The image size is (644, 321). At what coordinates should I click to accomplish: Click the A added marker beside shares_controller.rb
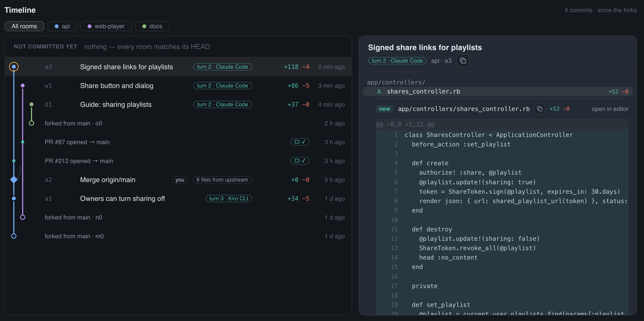pos(379,92)
